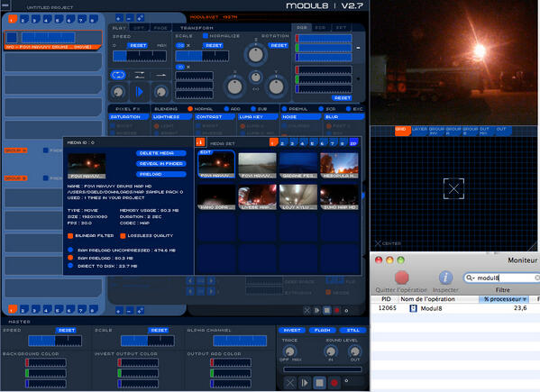Select Premul blending radio button
540x392 pixels.
coord(284,109)
